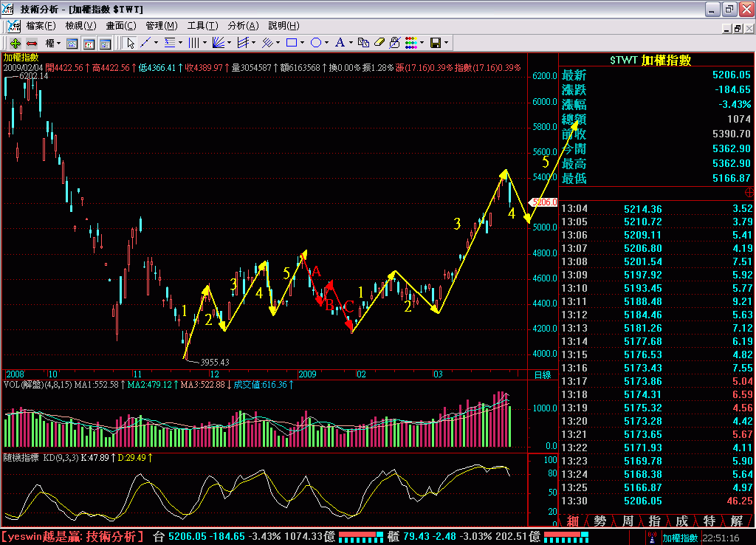Expand the horizontal lines tool dropdown

coord(180,43)
